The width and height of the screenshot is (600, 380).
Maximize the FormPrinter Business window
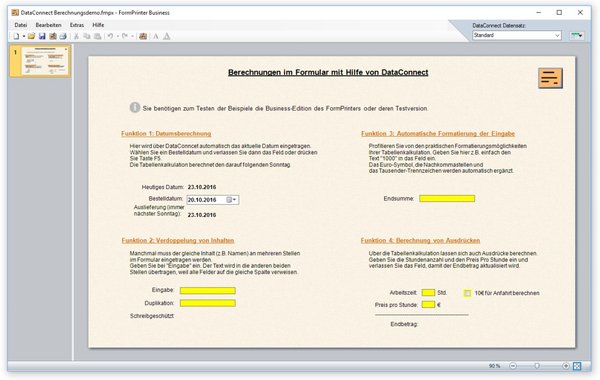559,13
